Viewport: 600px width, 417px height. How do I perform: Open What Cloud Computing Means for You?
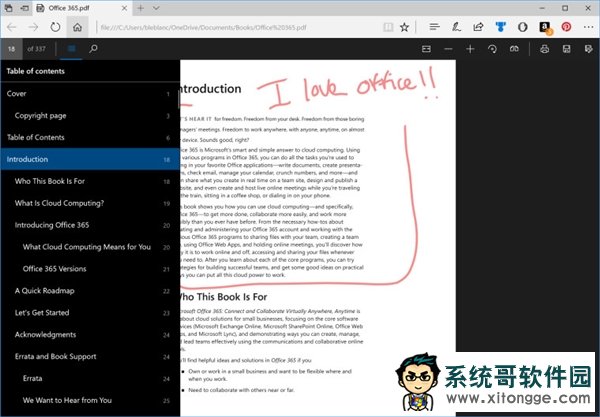(90, 247)
